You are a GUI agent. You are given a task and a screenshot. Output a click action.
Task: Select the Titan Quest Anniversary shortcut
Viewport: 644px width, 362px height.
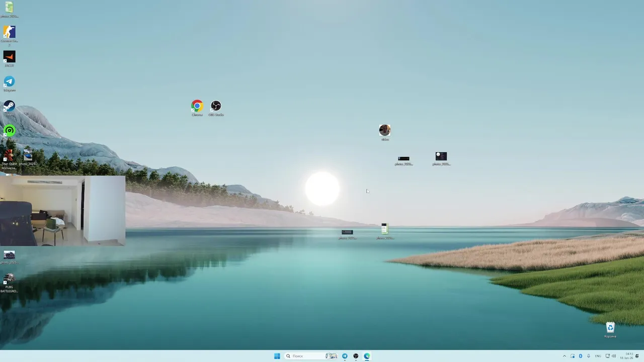tap(9, 159)
